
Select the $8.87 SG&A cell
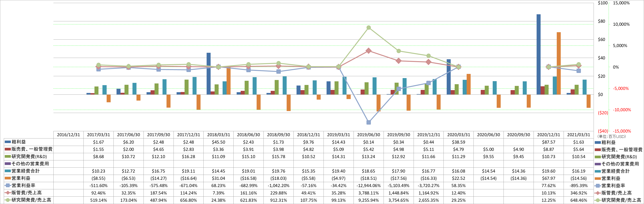[549, 149]
